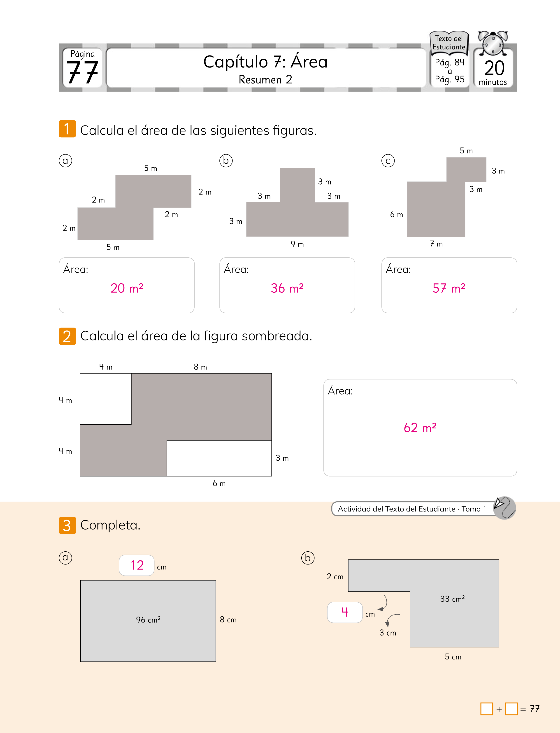The height and width of the screenshot is (733, 560).
Task: Click the Área answer box showing 62 m²
Action: [420, 428]
